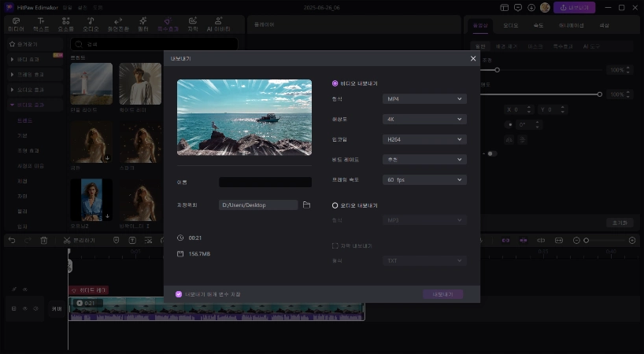This screenshot has height=354, width=644.
Task: Click the marker icon in timeline toolbar
Action: point(117,241)
